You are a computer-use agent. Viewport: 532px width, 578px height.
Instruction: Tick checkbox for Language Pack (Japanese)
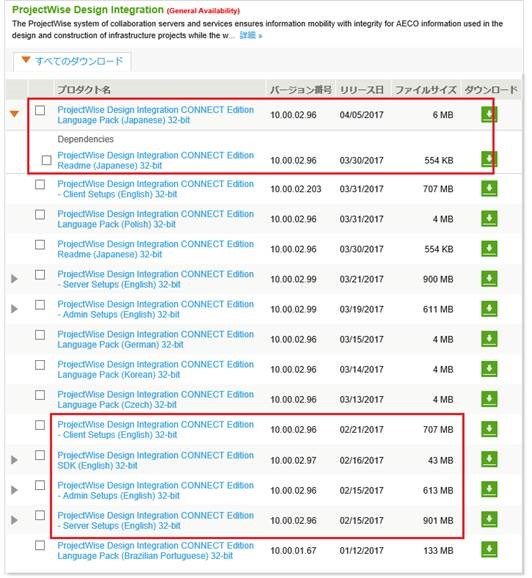click(40, 110)
